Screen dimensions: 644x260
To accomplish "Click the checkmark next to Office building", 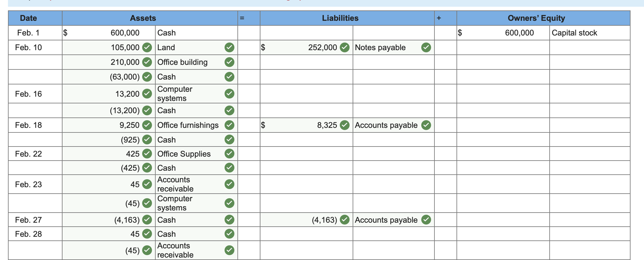I will (229, 62).
